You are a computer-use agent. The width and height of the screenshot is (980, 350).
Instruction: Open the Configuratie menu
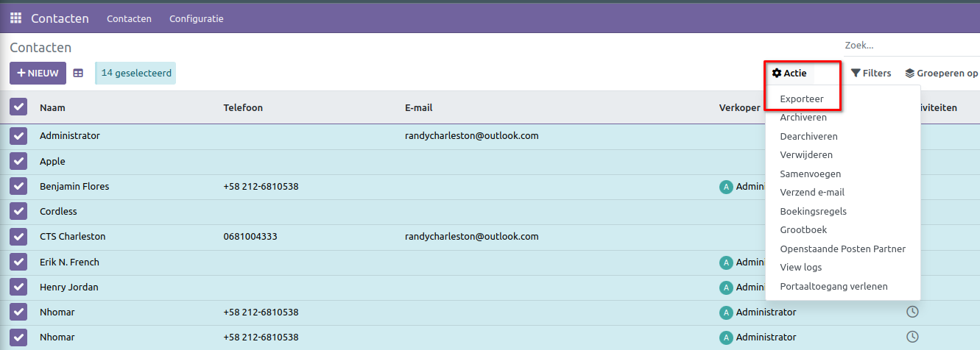(x=196, y=18)
